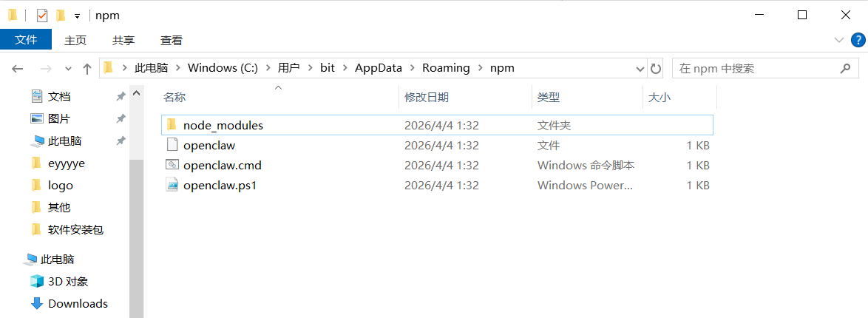Sort files by 修改日期 column header
This screenshot has width=868, height=318.
(427, 97)
